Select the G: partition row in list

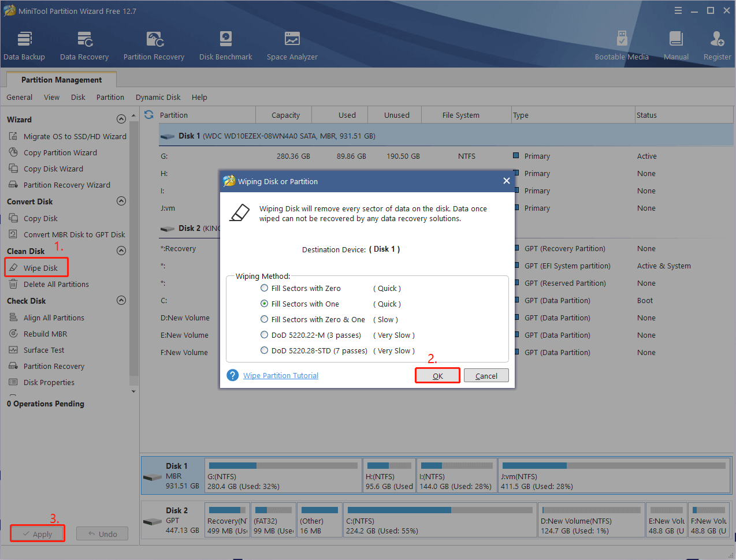(445, 156)
